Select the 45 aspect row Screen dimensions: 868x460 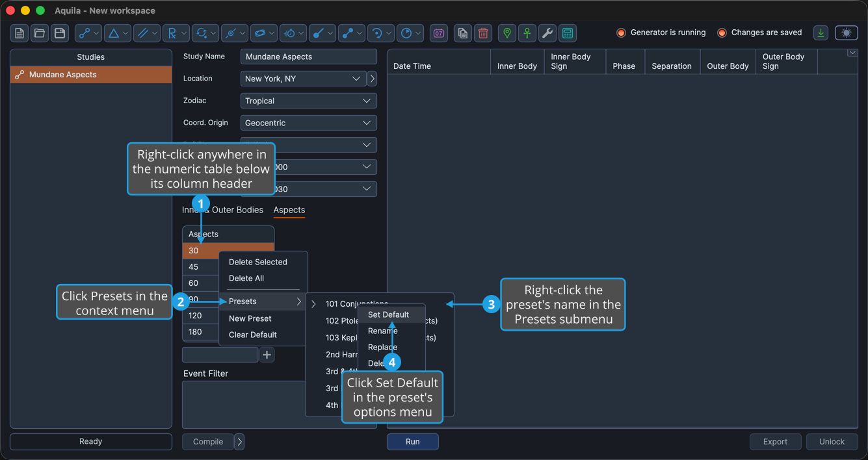tap(200, 266)
